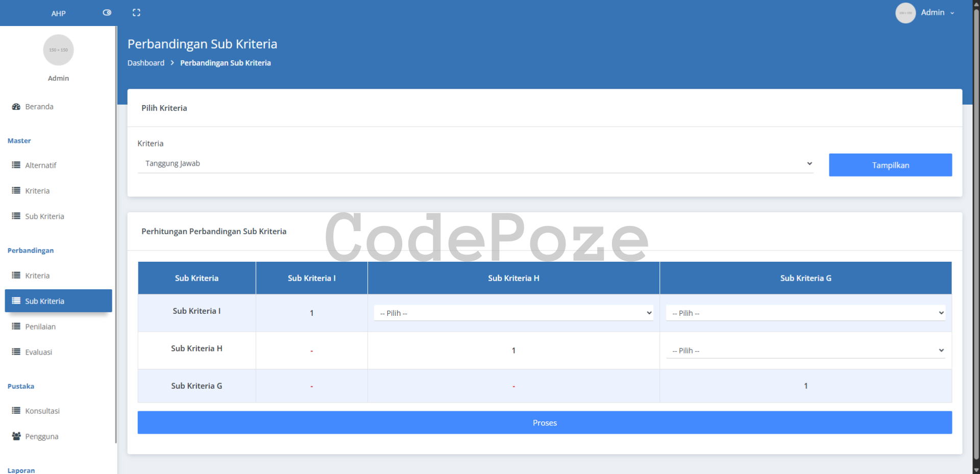Click the Beranda dashboard icon

click(16, 107)
